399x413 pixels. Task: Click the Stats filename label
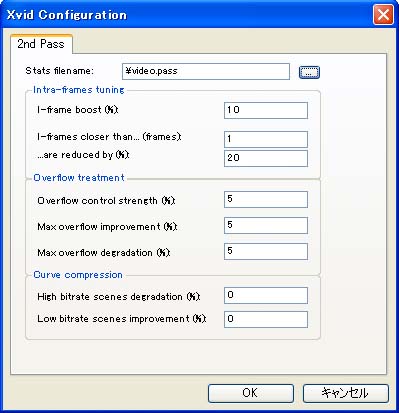(x=60, y=71)
